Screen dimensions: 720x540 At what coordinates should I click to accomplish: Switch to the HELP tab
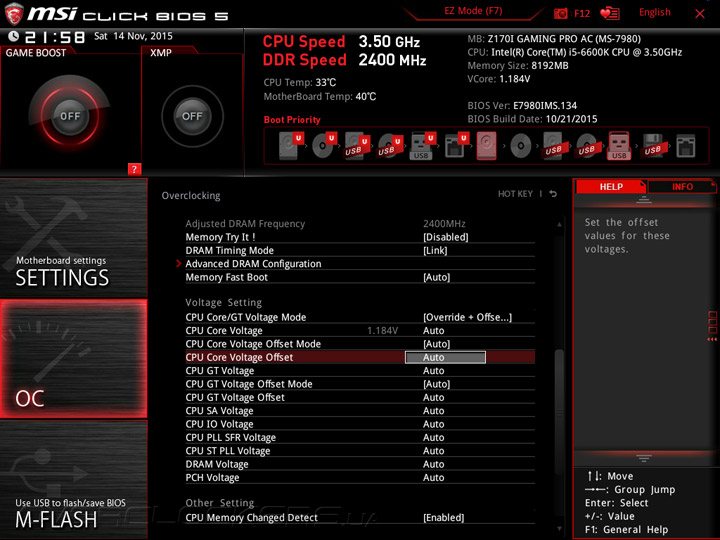coord(611,186)
